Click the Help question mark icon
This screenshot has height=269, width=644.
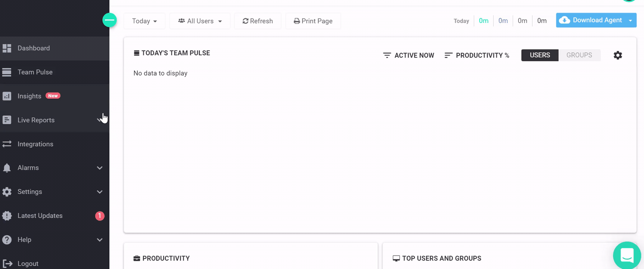coord(7,239)
